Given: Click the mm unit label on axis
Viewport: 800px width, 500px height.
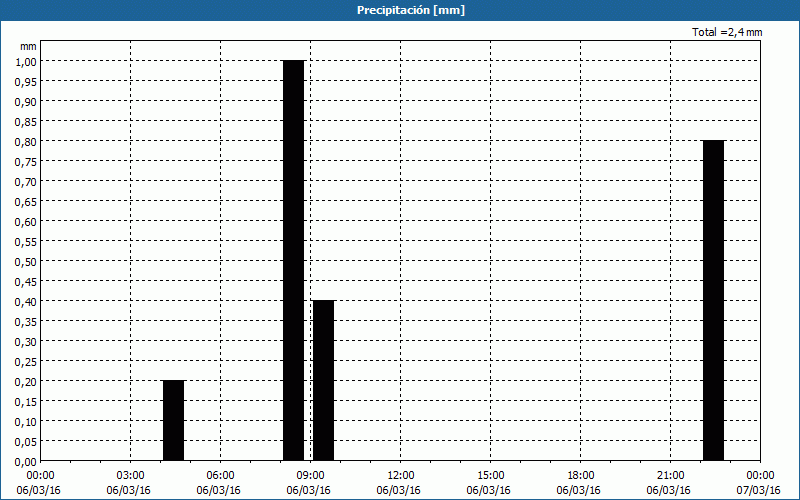Looking at the screenshot, I should [x=28, y=46].
